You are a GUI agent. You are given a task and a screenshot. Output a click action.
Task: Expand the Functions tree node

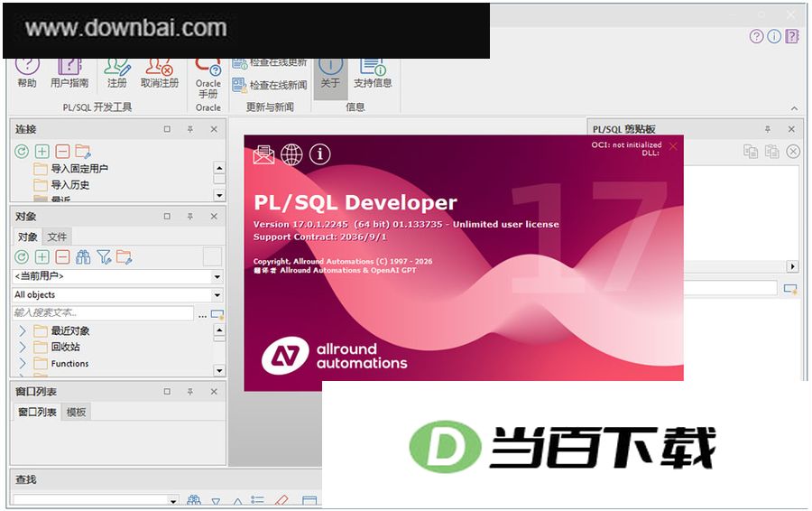tap(23, 363)
